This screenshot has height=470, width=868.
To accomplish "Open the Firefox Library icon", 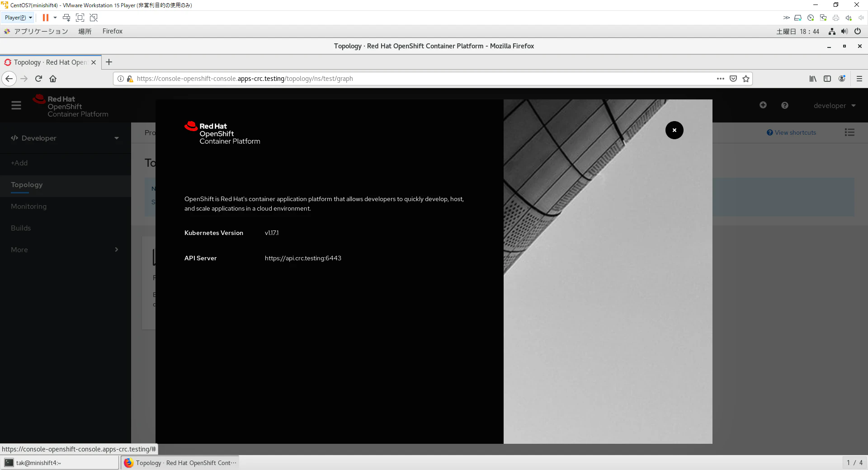I will pyautogui.click(x=813, y=79).
